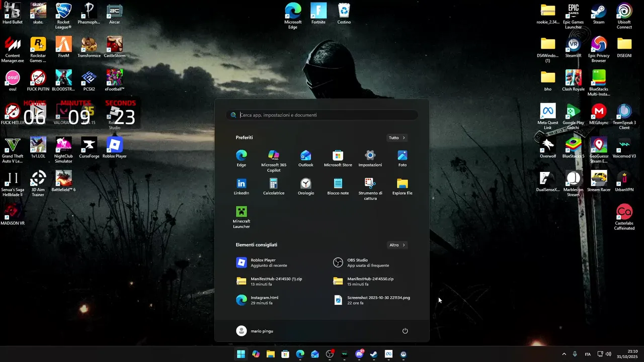Image resolution: width=644 pixels, height=362 pixels.
Task: Open the power options button
Action: [x=405, y=331]
